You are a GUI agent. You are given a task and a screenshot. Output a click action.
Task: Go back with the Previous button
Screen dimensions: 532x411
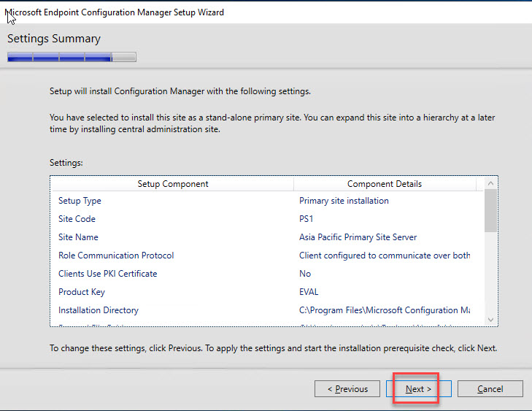[x=347, y=389]
